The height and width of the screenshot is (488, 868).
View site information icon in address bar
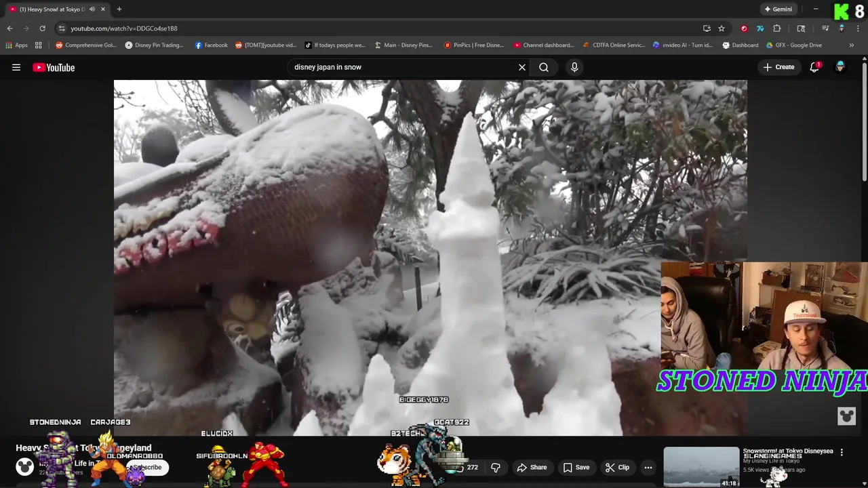(62, 28)
